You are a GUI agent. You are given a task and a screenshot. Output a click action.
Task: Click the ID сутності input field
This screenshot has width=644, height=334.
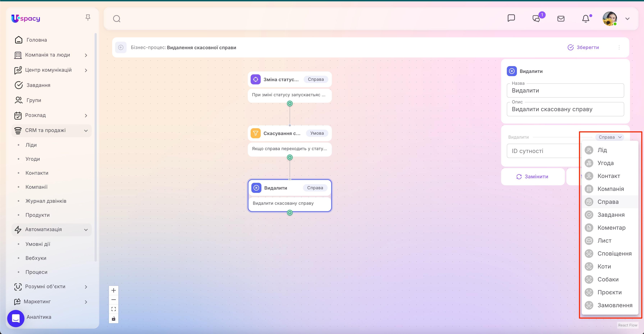[x=538, y=151]
